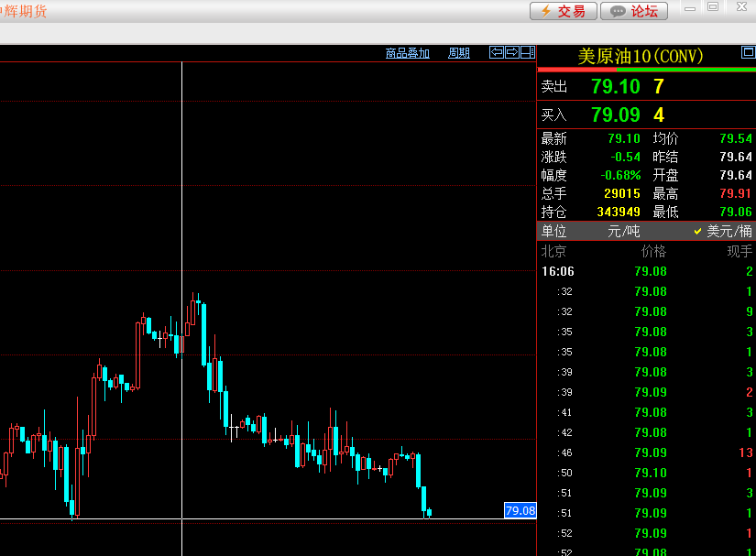Image resolution: width=756 pixels, height=556 pixels.
Task: Select the :42 tick row at 79.08
Action: pos(647,432)
